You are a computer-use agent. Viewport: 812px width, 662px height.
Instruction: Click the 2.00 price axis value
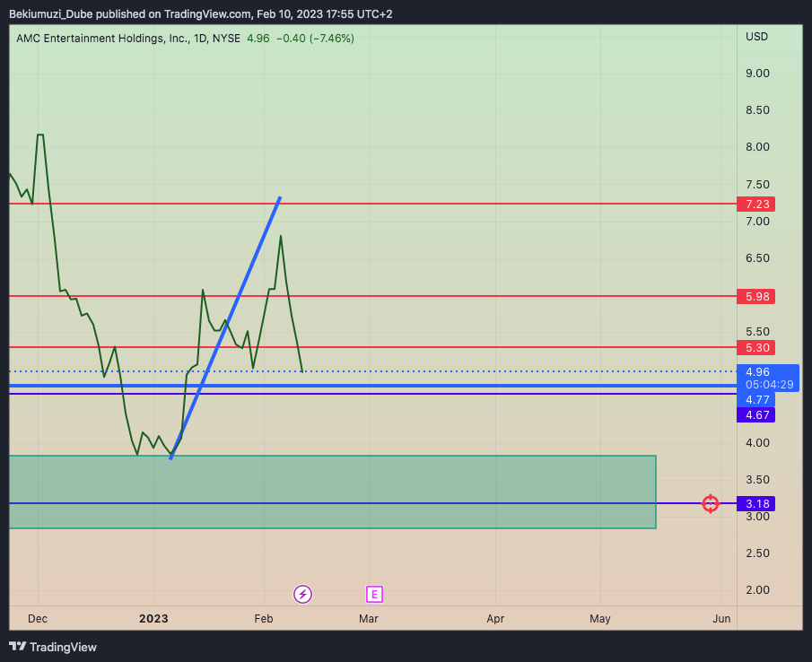click(757, 590)
